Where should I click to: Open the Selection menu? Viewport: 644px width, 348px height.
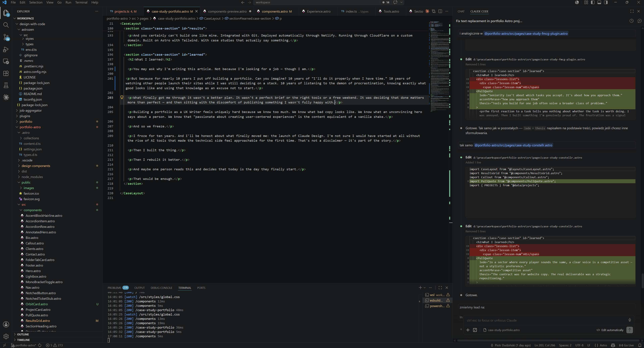(x=36, y=3)
